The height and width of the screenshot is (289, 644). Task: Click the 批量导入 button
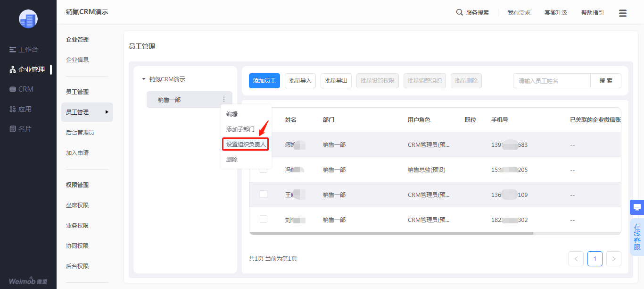click(x=300, y=81)
